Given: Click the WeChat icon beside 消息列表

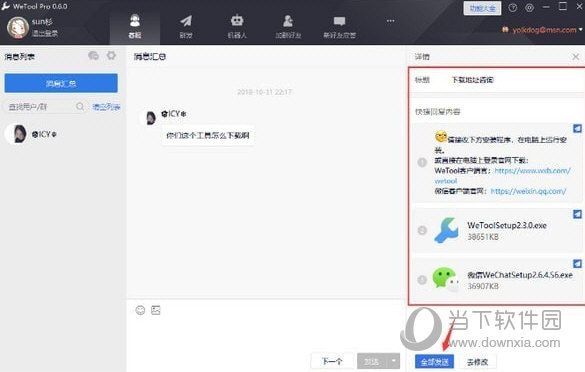Looking at the screenshot, I should (93, 56).
